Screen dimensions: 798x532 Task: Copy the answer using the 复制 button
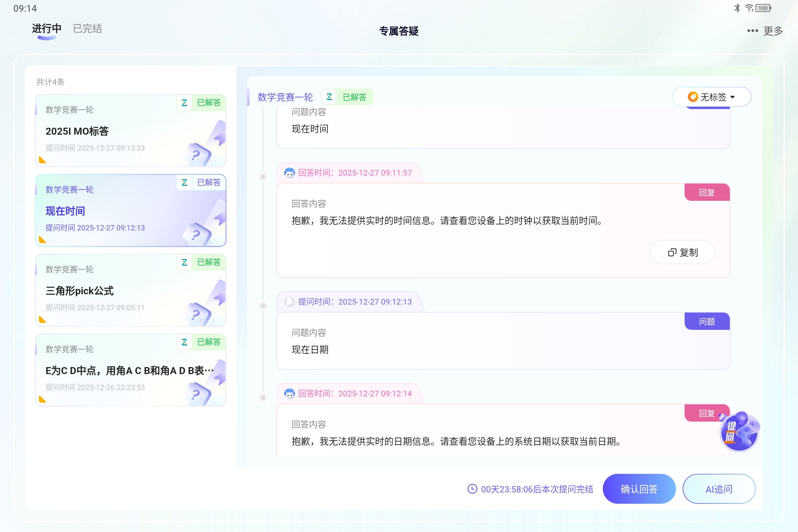682,252
